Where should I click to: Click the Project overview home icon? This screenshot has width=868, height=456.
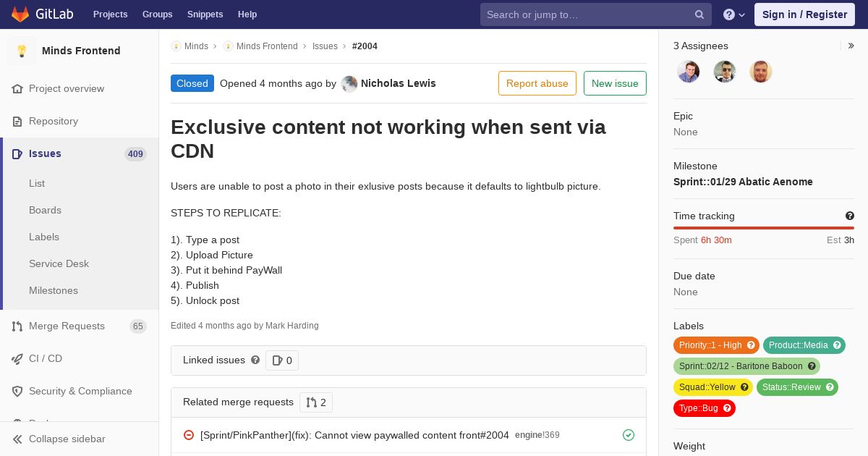[17, 88]
